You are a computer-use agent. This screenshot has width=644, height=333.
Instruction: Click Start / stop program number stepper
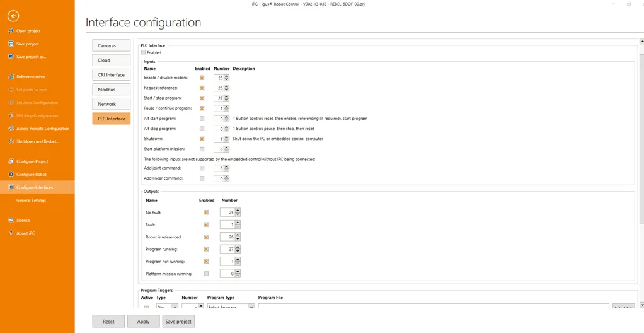pos(227,98)
